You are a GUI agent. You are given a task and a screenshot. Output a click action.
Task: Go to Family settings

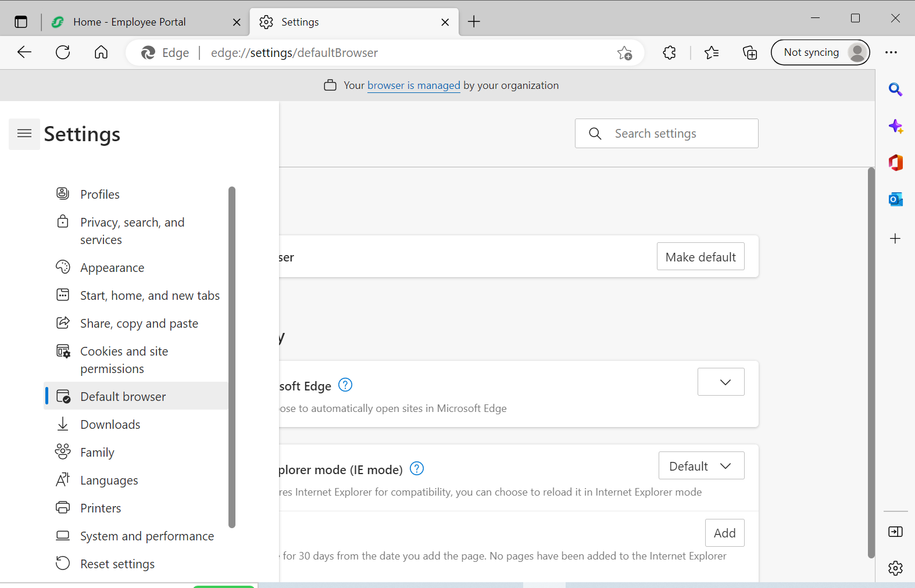(136, 452)
